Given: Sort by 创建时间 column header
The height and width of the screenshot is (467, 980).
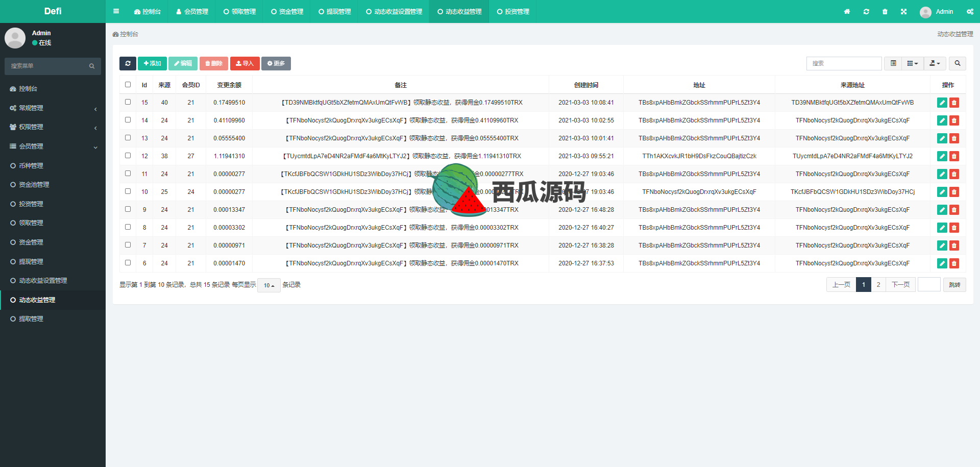Looking at the screenshot, I should click(x=586, y=85).
